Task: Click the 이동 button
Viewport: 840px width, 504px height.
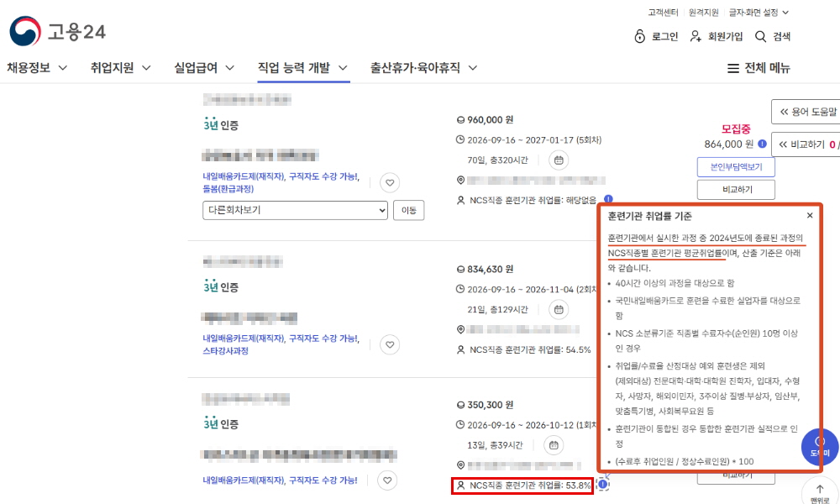Action: point(409,210)
